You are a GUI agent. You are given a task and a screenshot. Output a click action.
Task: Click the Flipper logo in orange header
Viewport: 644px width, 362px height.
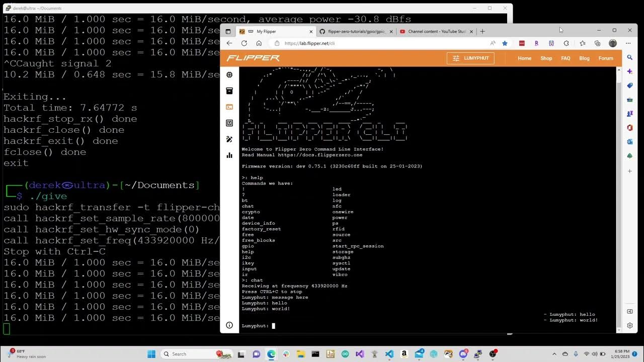pos(253,58)
